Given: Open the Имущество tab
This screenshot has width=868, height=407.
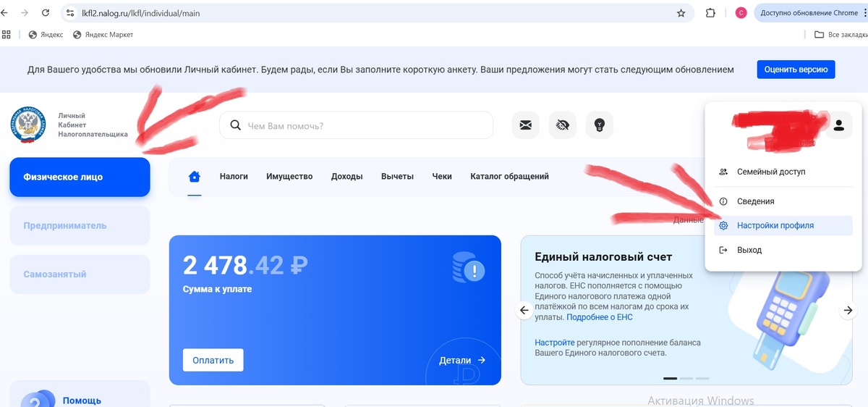Looking at the screenshot, I should point(289,176).
